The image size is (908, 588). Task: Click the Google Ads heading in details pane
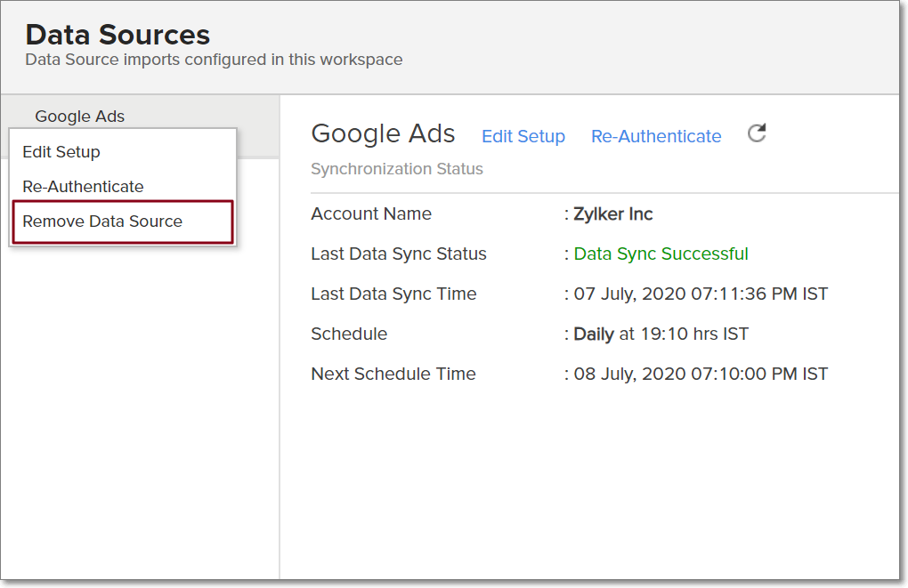[383, 134]
